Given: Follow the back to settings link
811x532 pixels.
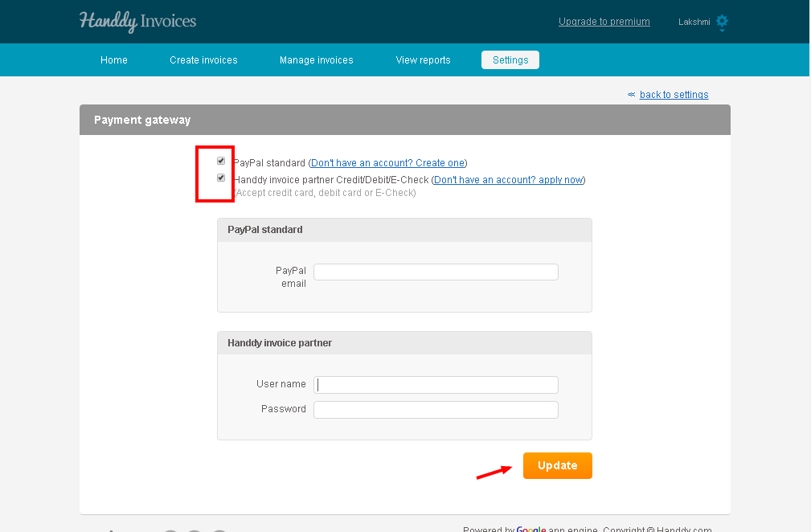Looking at the screenshot, I should pyautogui.click(x=674, y=95).
